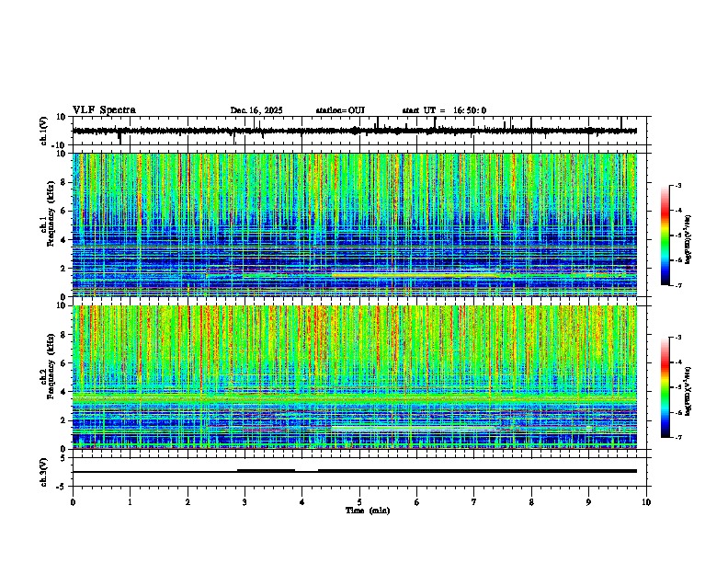Click the bright 1.5 kHz emission line in ch.1 spectrogram
This screenshot has width=728, height=563.
415,275
